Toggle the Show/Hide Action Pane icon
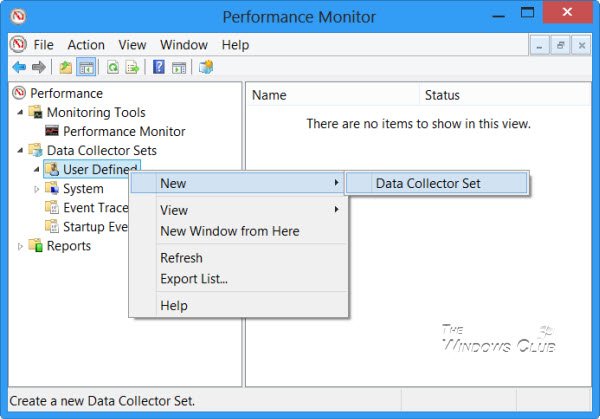 [x=178, y=67]
